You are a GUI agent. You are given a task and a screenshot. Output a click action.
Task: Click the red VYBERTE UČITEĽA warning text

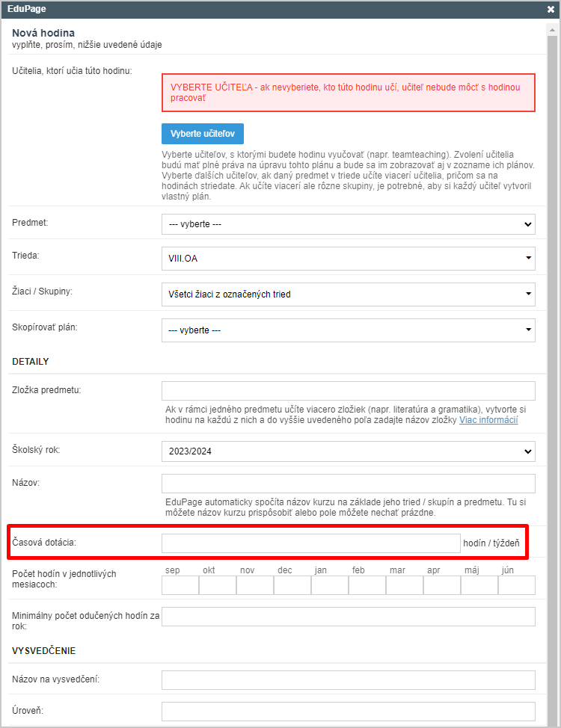(x=345, y=93)
